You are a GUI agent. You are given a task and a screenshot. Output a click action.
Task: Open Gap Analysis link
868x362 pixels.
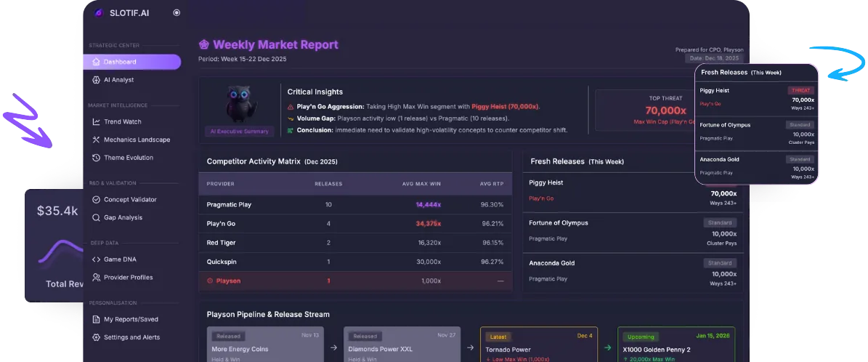(x=123, y=217)
